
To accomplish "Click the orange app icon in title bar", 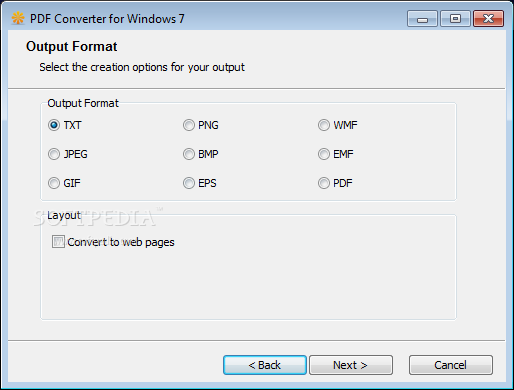I will [x=18, y=18].
